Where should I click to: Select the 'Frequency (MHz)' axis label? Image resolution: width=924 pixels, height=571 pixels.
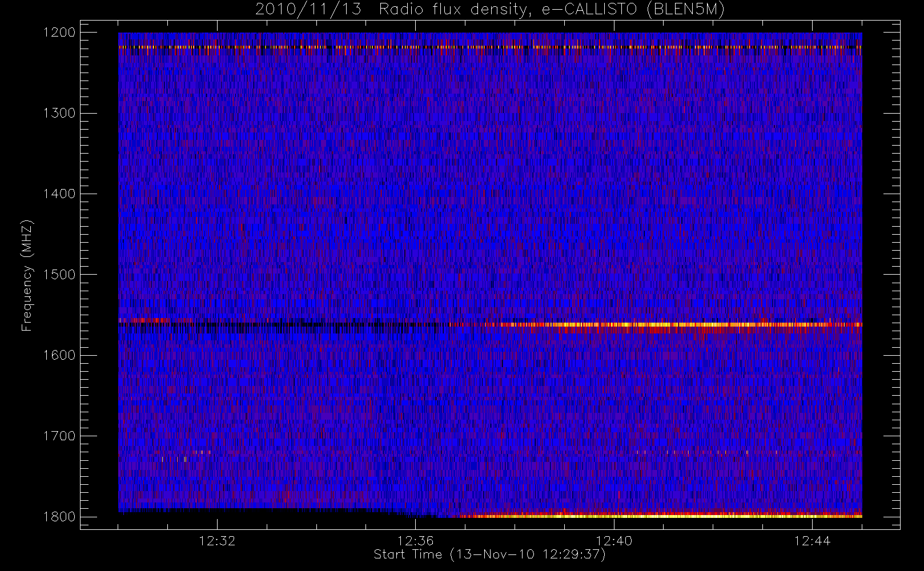[26, 275]
